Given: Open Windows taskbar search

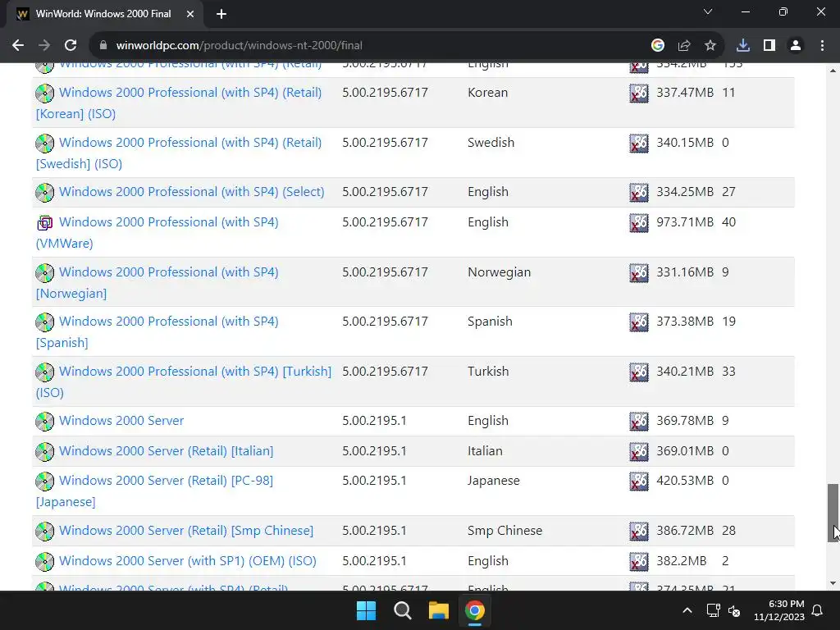Looking at the screenshot, I should [x=402, y=610].
